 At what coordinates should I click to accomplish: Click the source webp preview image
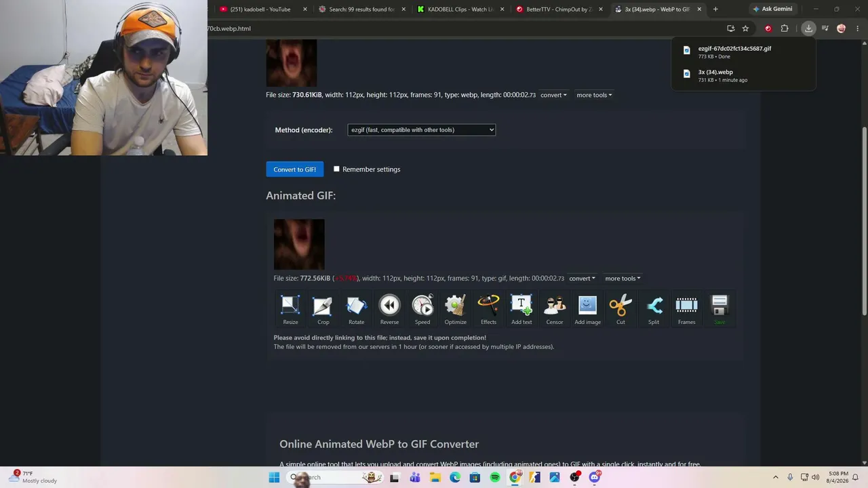(x=292, y=62)
